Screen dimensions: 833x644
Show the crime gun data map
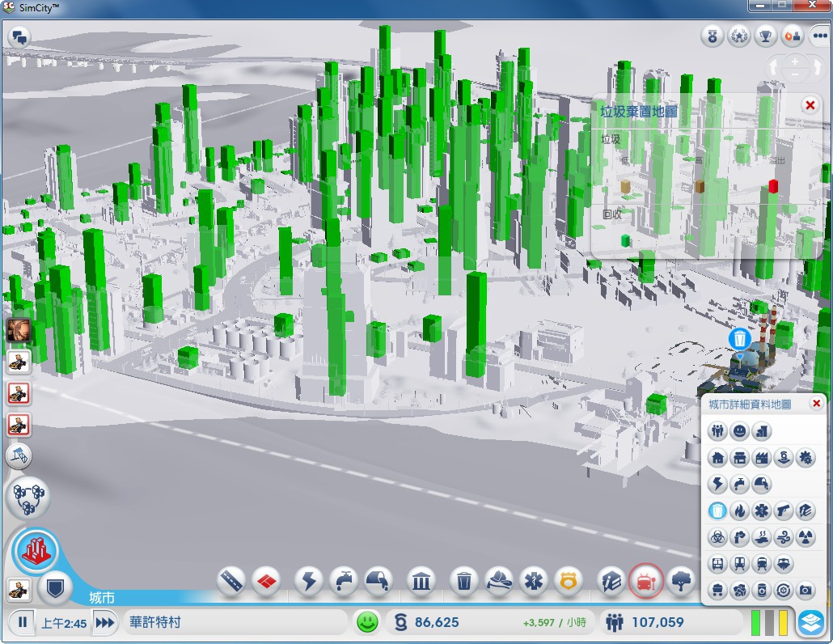783,511
